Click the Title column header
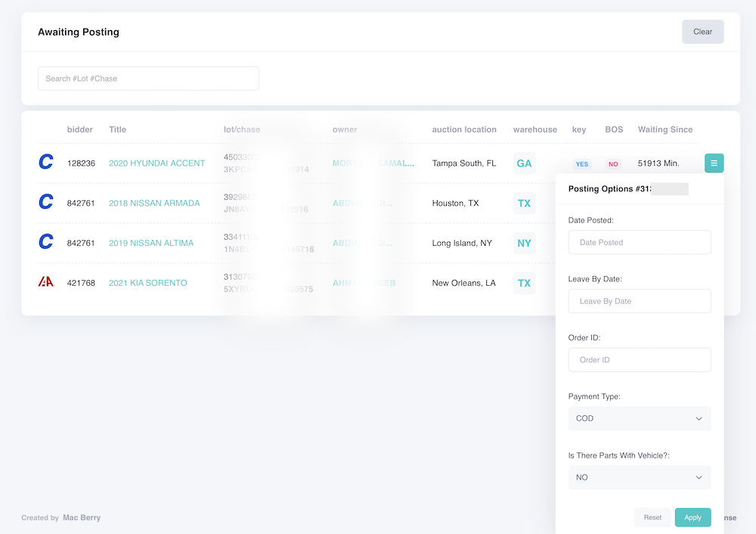This screenshot has width=756, height=534. click(x=118, y=130)
